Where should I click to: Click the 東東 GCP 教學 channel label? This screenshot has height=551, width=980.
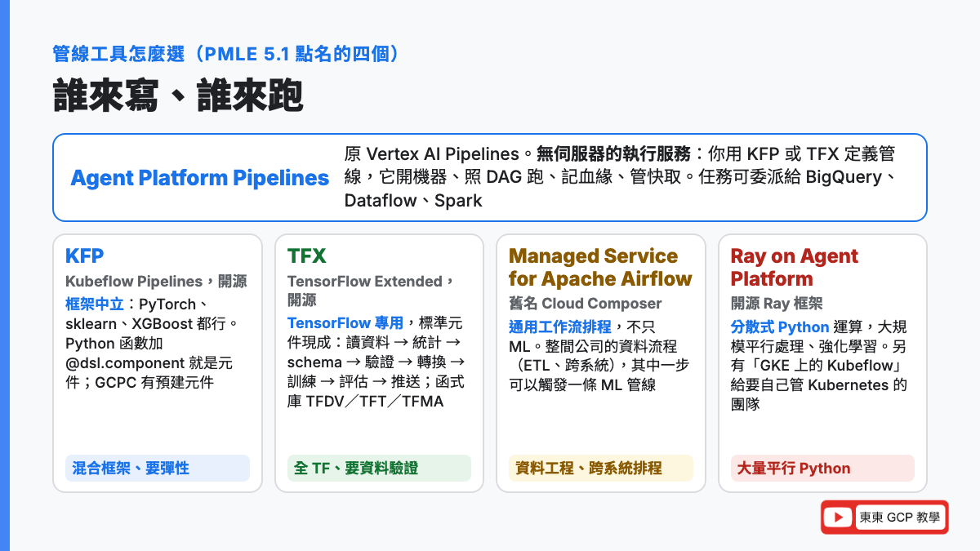(x=899, y=518)
